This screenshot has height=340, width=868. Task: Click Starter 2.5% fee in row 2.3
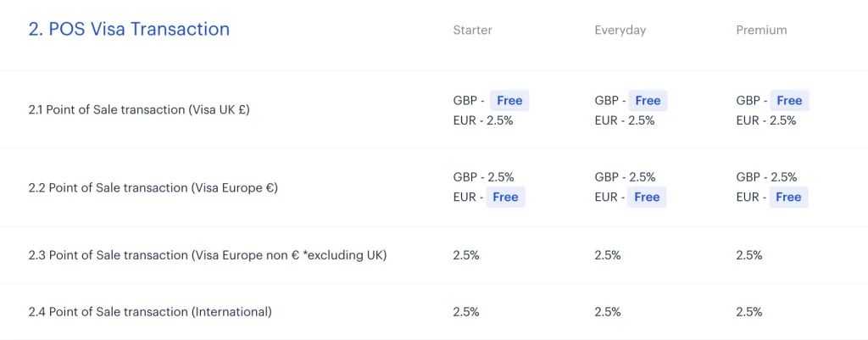click(x=466, y=254)
